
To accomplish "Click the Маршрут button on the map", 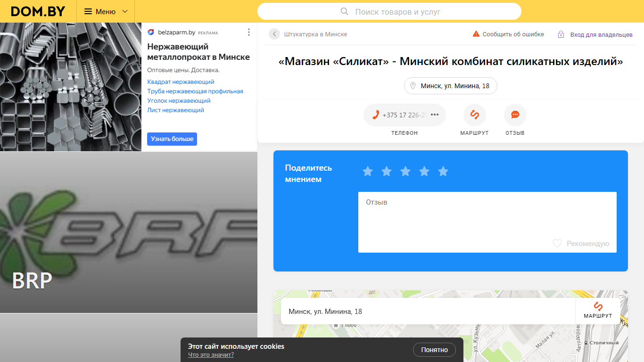I will pyautogui.click(x=598, y=311).
